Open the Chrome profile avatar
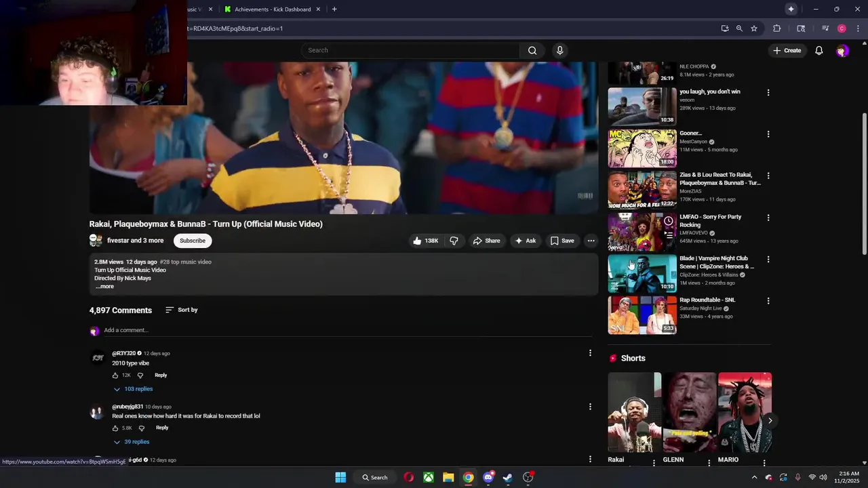The height and width of the screenshot is (488, 868). click(842, 28)
